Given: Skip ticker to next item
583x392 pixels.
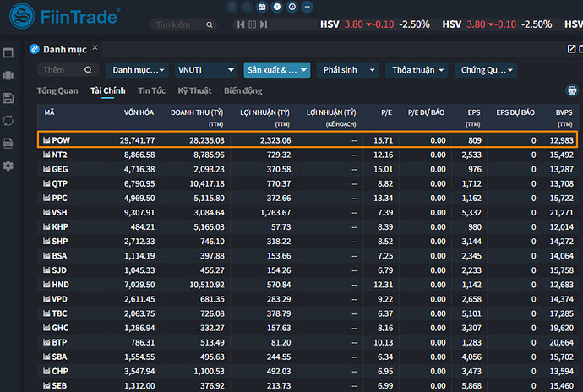Looking at the screenshot, I should tap(264, 24).
